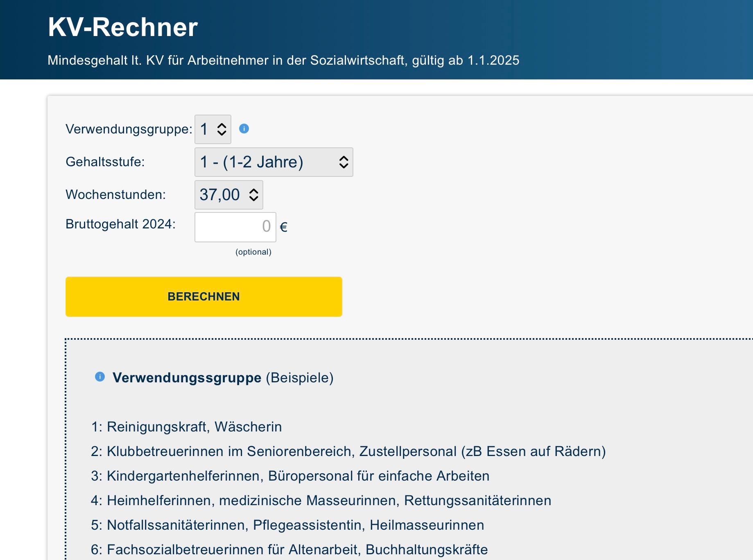Screen dimensions: 753x560
Task: Click line '3: Kindergartenhelferinnen, Büropersonal'
Action: (x=290, y=476)
